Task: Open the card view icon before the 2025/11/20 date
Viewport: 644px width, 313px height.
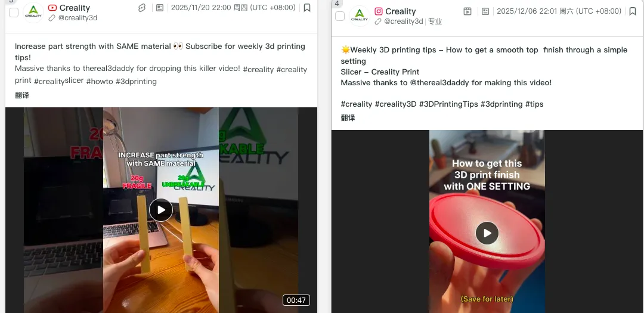Action: click(160, 8)
